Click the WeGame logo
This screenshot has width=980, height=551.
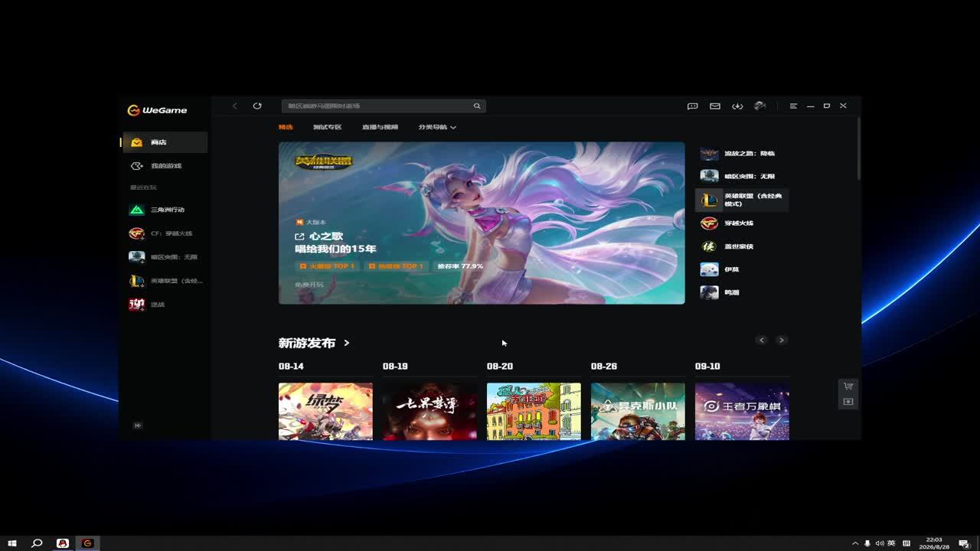[x=157, y=110]
